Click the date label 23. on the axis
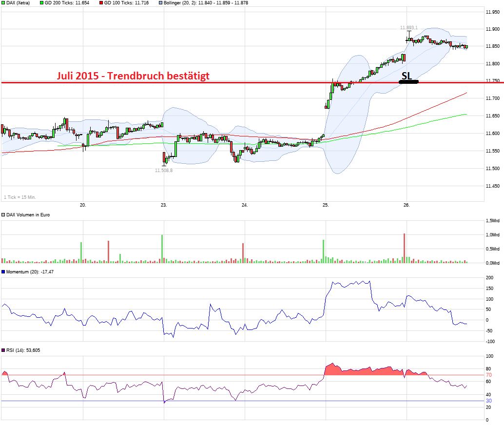This screenshot has width=504, height=425. click(x=164, y=205)
